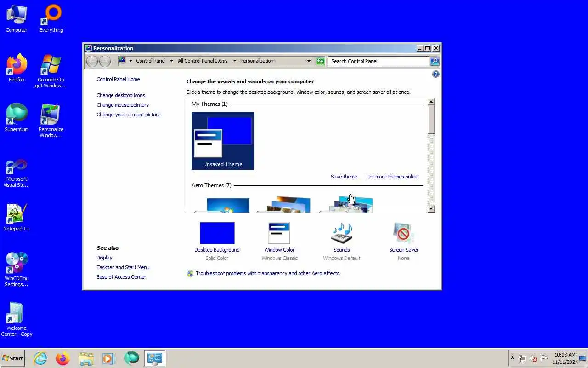The image size is (588, 368).
Task: Open Internet Explorer from the taskbar
Action: (x=40, y=358)
